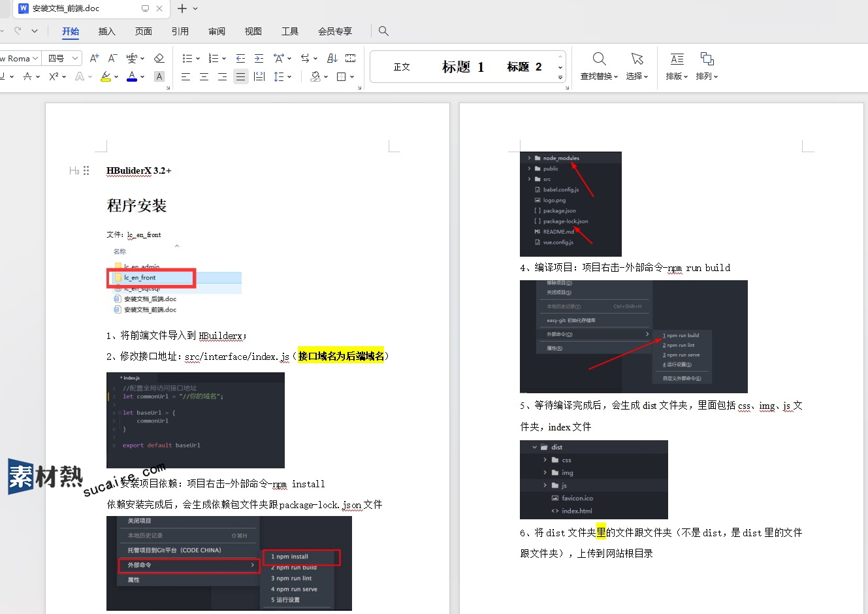Image resolution: width=868 pixels, height=614 pixels.
Task: Click the dist folder tree screenshot image
Action: pos(594,479)
